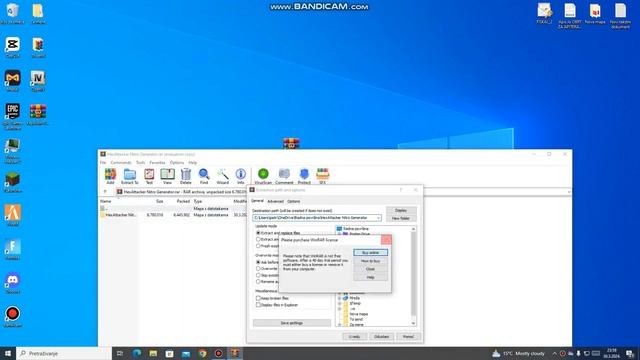Click folder tree scrollbar up arrow

point(413,229)
